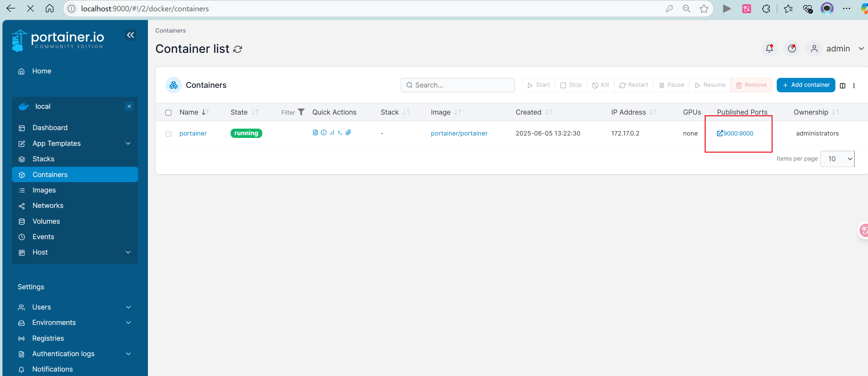Open the container stats quick action icon

[x=332, y=132]
